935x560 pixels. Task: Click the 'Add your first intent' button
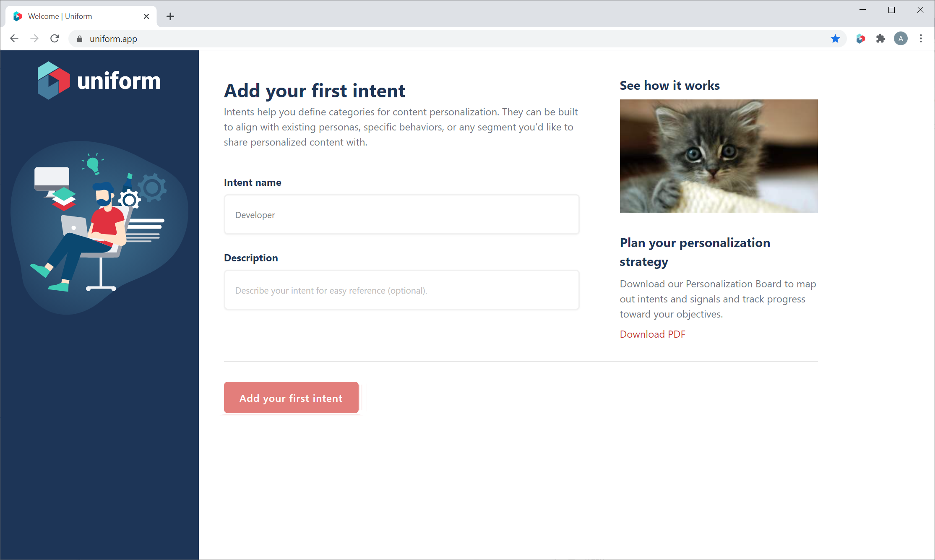point(291,398)
